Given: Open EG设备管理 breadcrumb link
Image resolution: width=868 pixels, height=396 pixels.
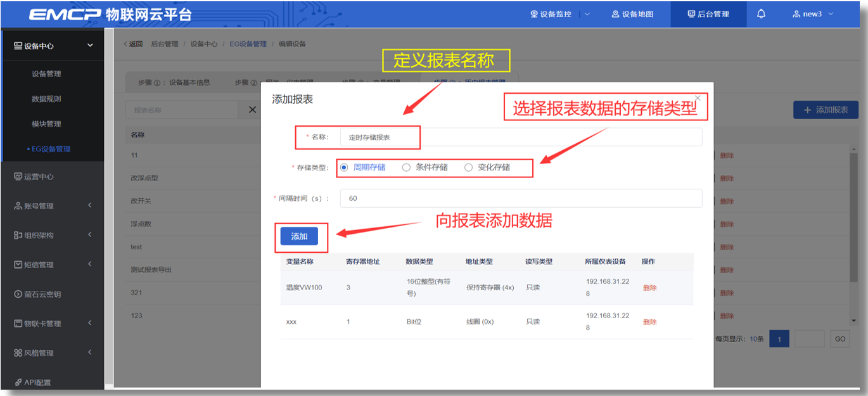Looking at the screenshot, I should [x=248, y=44].
